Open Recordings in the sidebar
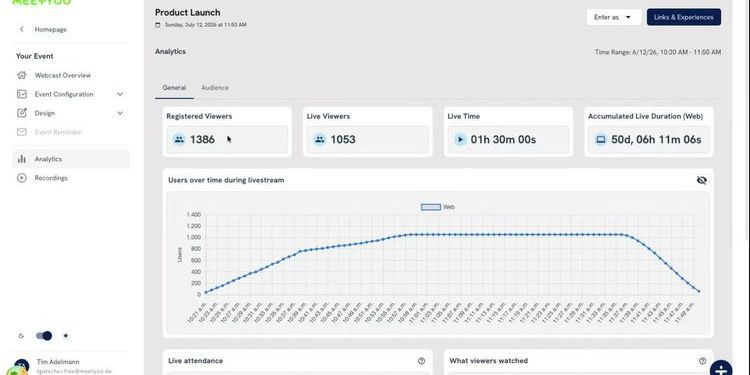 click(71, 178)
